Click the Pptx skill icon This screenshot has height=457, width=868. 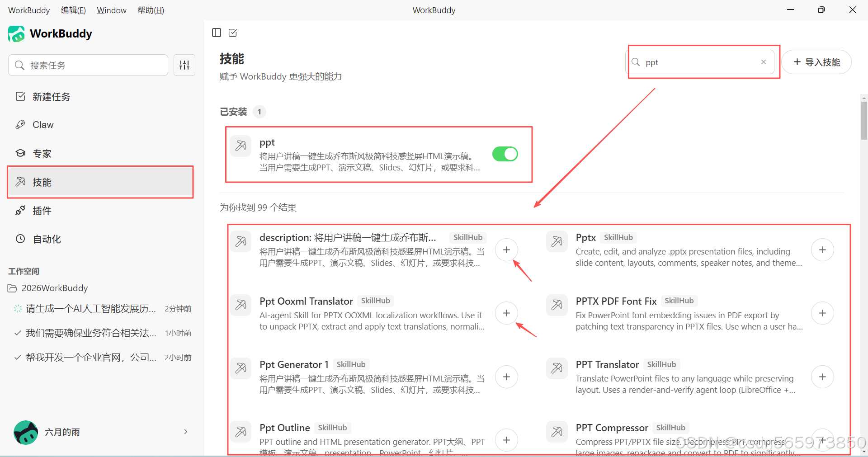click(x=557, y=241)
